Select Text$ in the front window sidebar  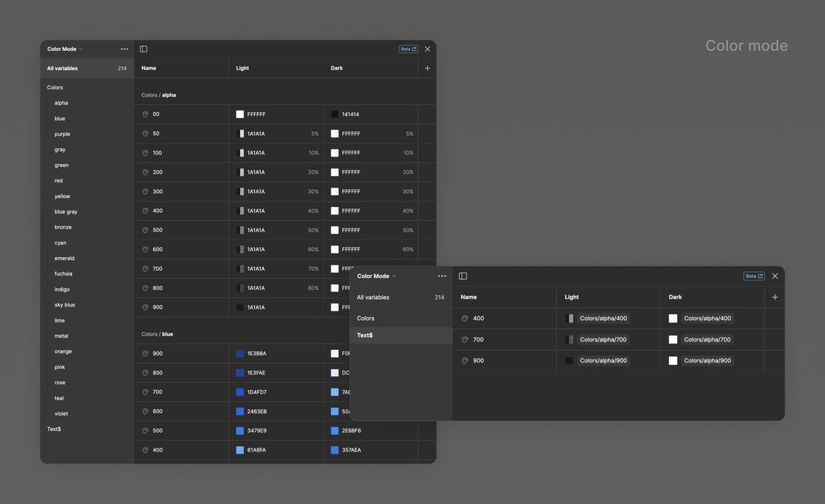pyautogui.click(x=401, y=336)
